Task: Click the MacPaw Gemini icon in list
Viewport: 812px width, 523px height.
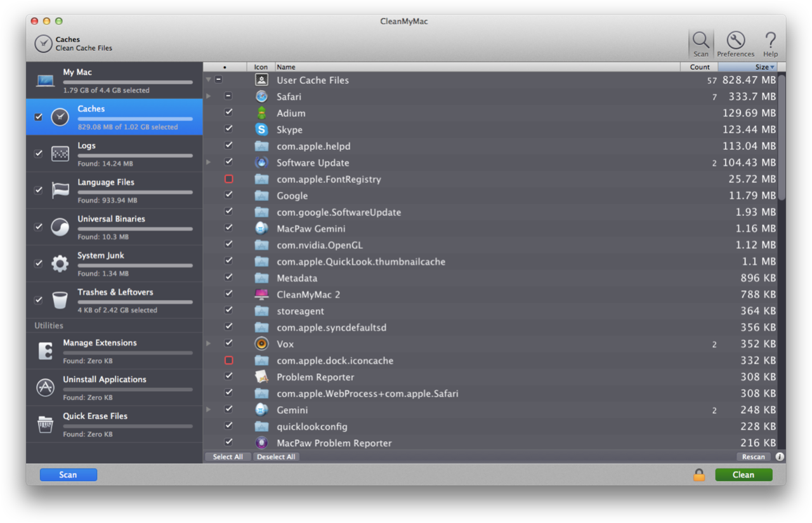Action: [x=261, y=228]
